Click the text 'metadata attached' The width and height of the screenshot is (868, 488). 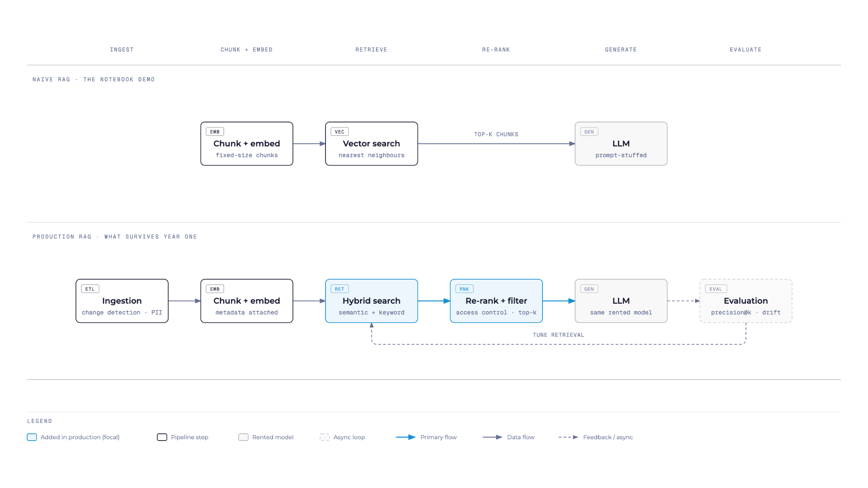(x=247, y=313)
